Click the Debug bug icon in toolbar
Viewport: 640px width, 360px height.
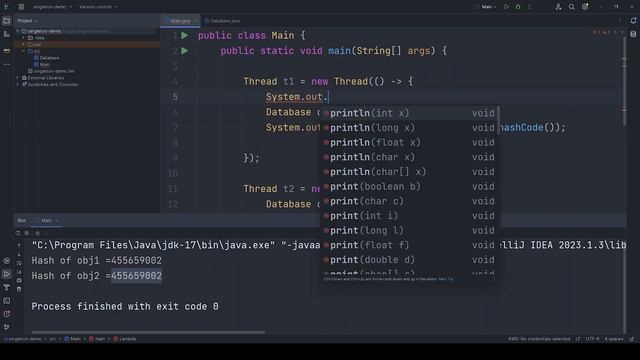click(518, 7)
